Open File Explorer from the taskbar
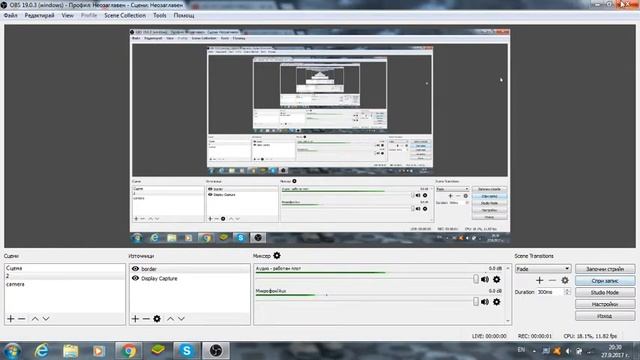 pos(71,351)
